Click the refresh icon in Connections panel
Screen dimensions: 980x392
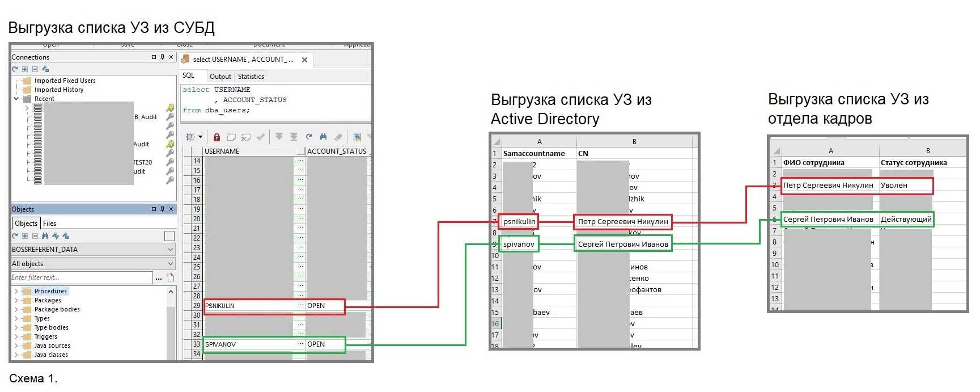[15, 69]
